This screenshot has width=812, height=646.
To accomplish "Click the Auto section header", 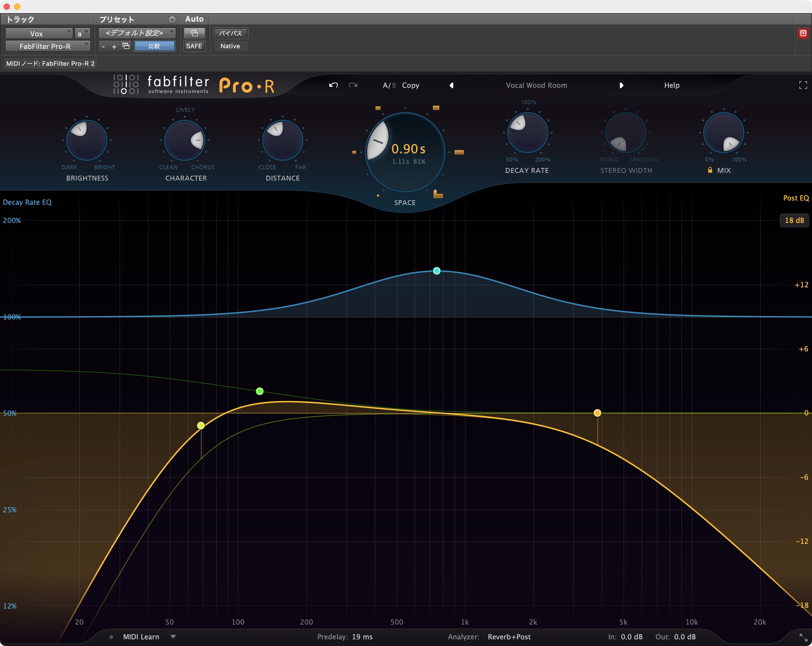I will click(194, 19).
